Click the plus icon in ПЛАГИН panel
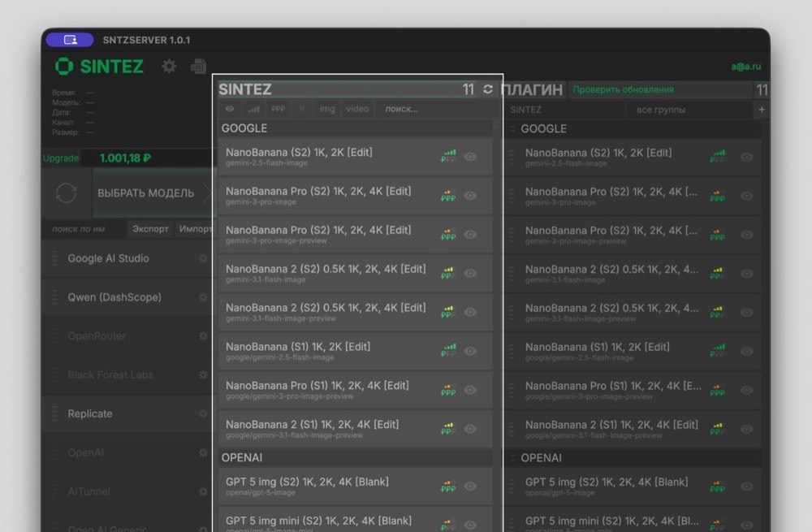812x532 pixels. [762, 110]
